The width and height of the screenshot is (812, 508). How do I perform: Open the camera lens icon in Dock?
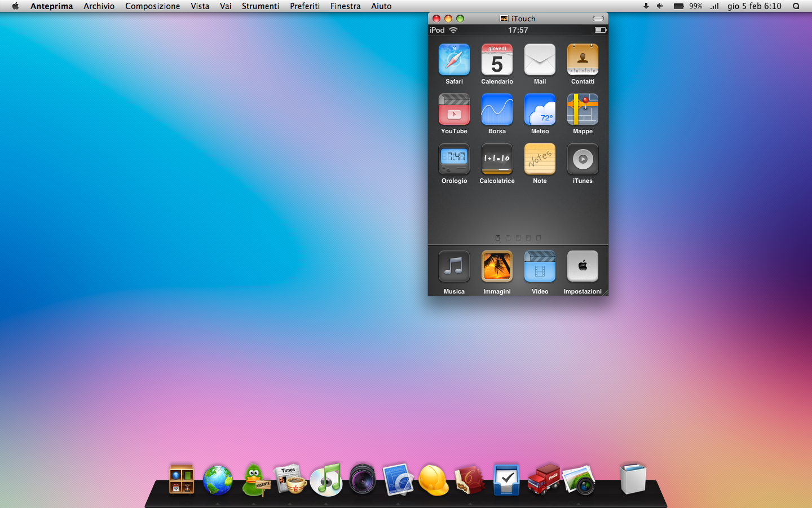[363, 479]
